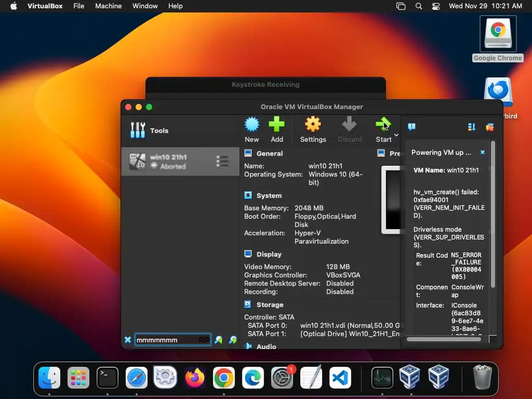Screen dimensions: 532x399
Task: Click the NS_ERROR_FAILURE result code text
Action: 466,265
